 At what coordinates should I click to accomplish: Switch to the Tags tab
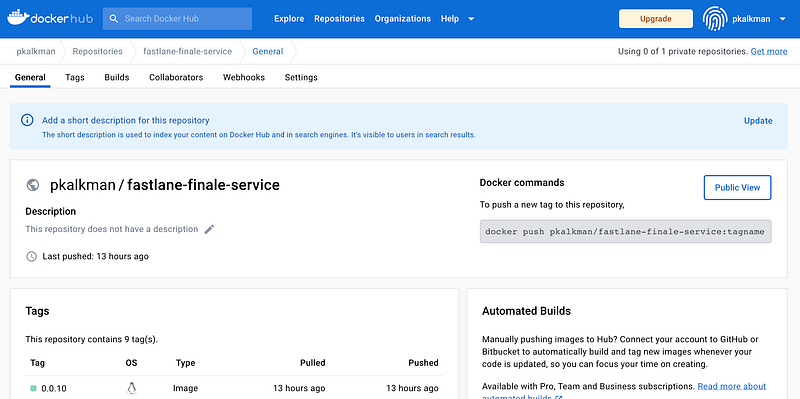75,78
